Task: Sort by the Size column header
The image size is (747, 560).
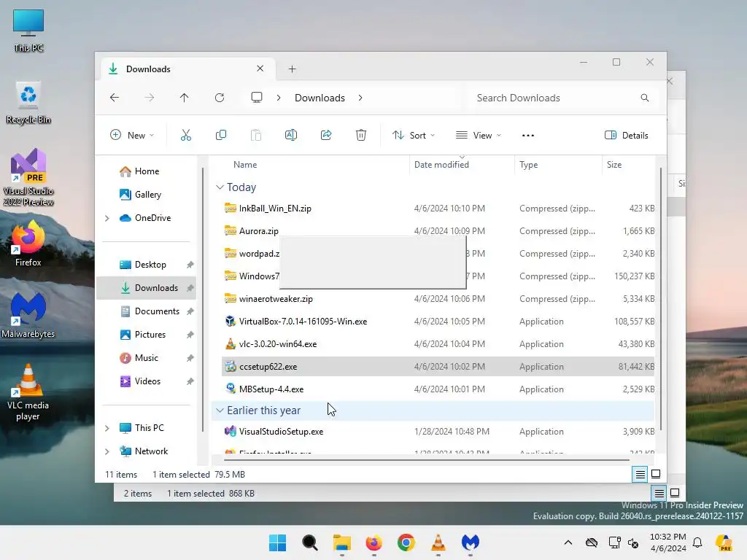Action: click(614, 165)
